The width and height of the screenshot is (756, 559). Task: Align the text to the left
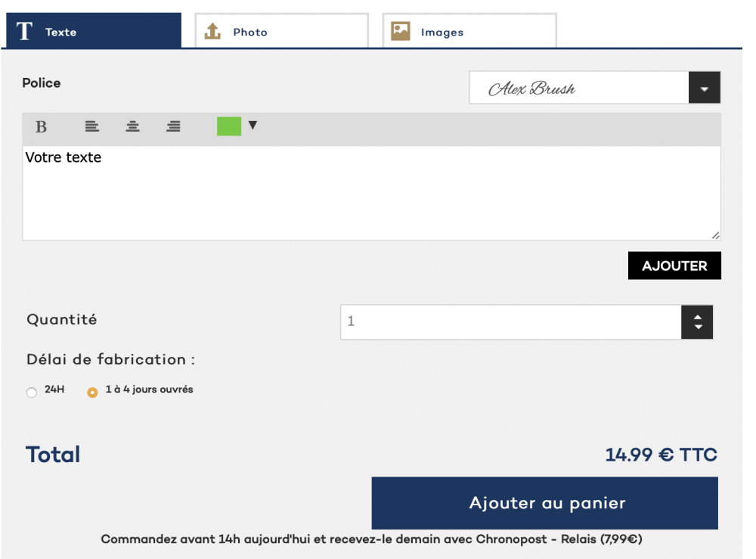[x=91, y=126]
